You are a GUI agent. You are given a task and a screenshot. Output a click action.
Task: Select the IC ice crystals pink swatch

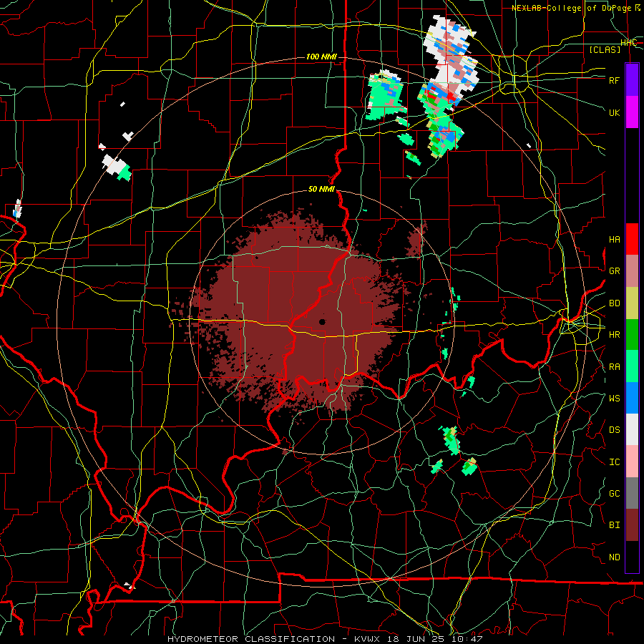coord(632,462)
